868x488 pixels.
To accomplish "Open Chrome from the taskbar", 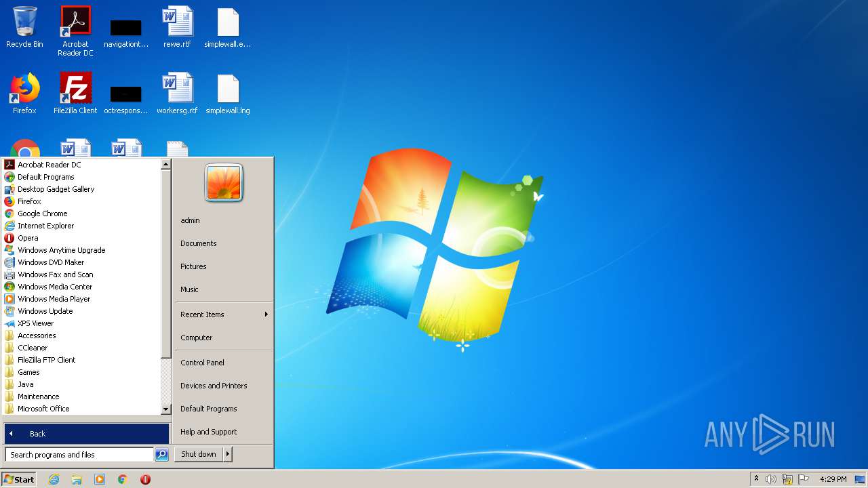I will coord(123,479).
